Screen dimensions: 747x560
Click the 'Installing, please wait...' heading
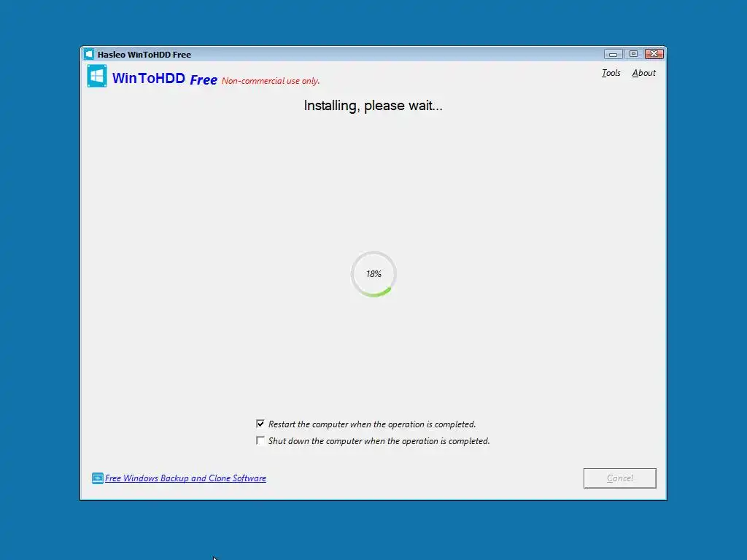373,106
